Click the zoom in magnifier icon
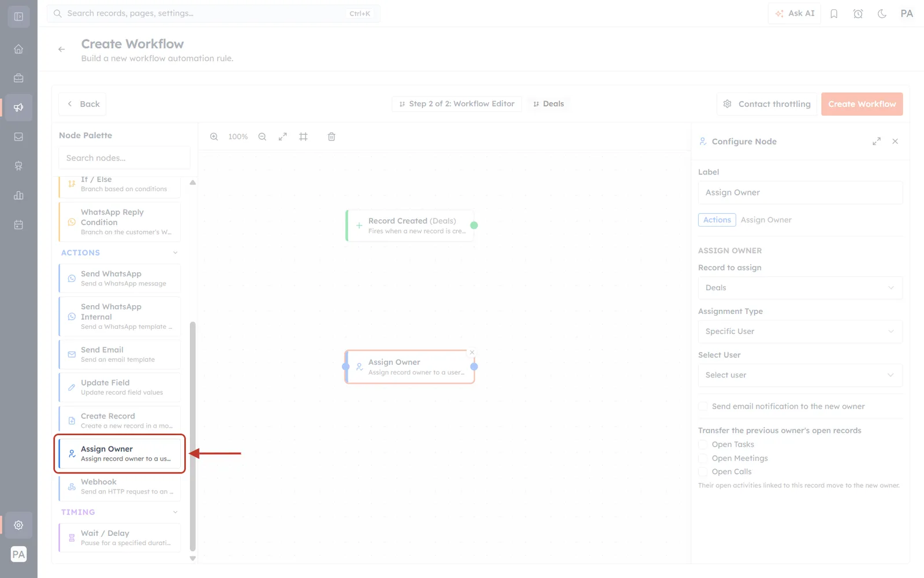Viewport: 924px width, 578px height. 214,137
